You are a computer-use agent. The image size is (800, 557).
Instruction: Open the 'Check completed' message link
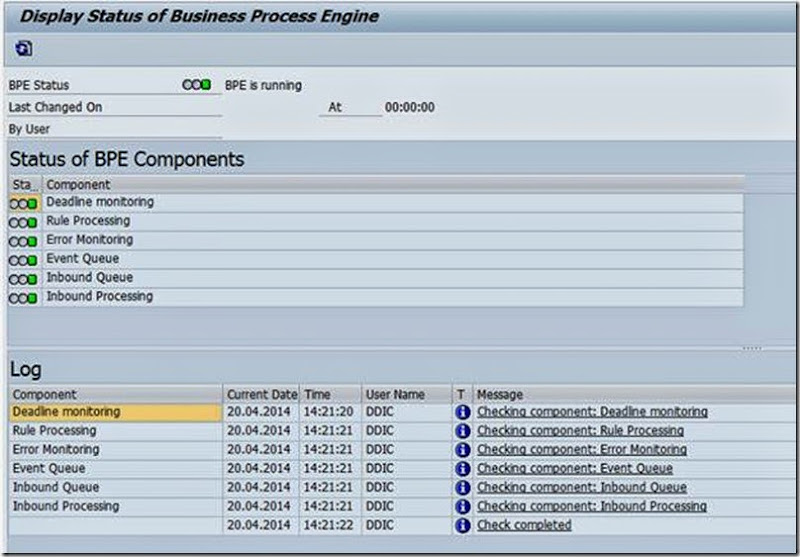524,525
